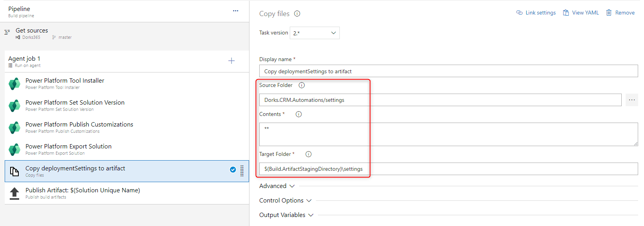Click the Publish Artifact upload icon
The image size is (644, 226).
[14, 193]
